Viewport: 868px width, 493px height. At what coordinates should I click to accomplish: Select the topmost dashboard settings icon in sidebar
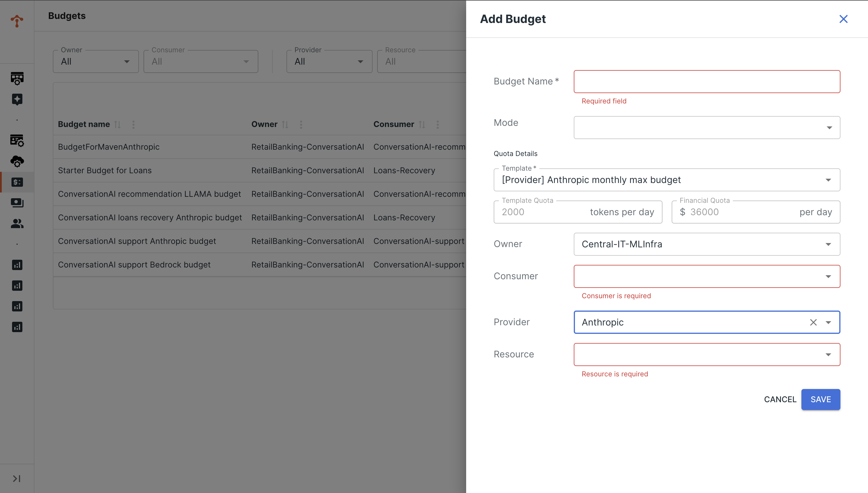pos(17,78)
